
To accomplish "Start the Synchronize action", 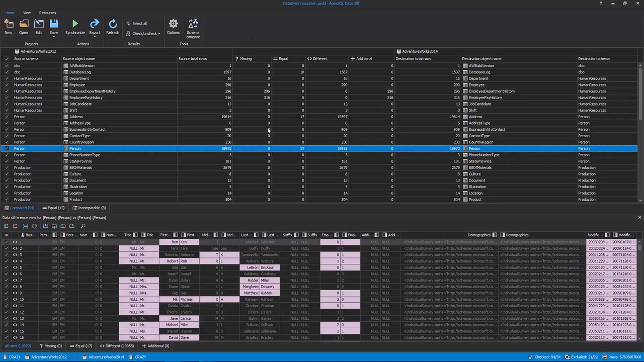I will [74, 26].
